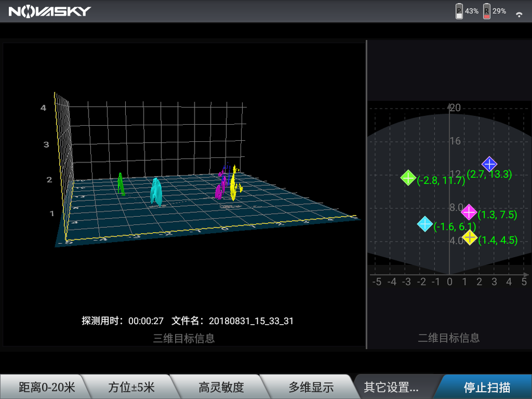Image resolution: width=532 pixels, height=399 pixels.
Task: Click the 探测用时: 00:00:27 text
Action: (122, 321)
